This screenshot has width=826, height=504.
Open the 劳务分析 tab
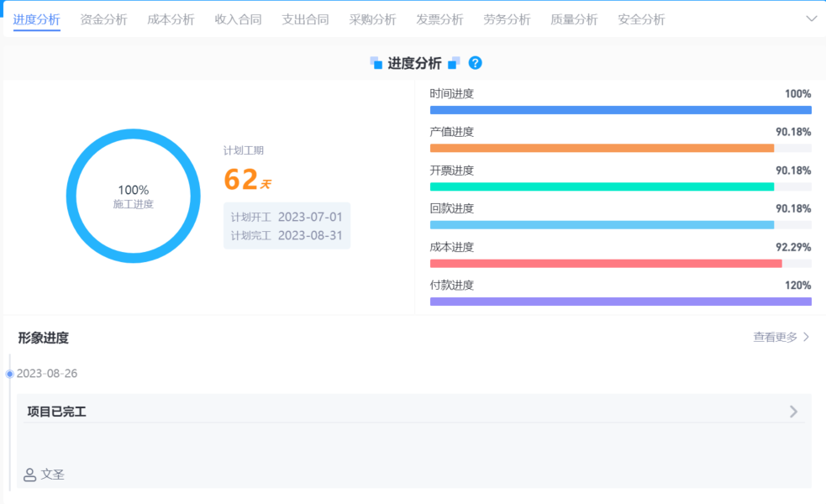507,18
